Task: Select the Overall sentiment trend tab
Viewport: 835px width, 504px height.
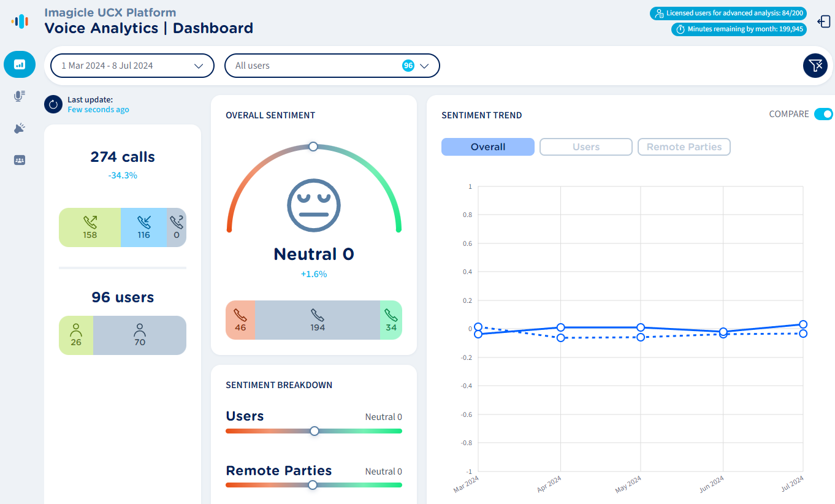Action: pos(487,147)
